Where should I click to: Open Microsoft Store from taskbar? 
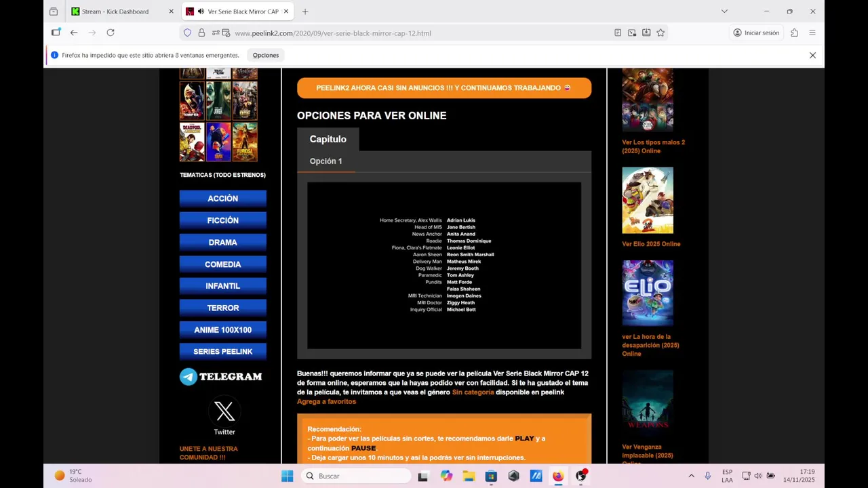491,476
